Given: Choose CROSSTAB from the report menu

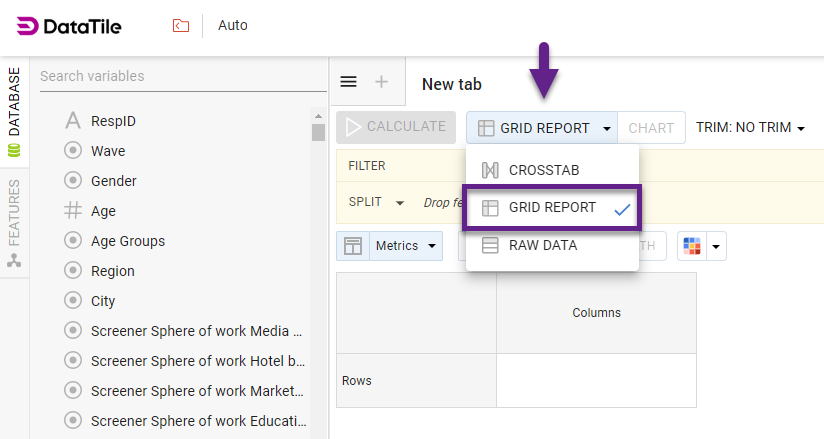Looking at the screenshot, I should pos(543,170).
